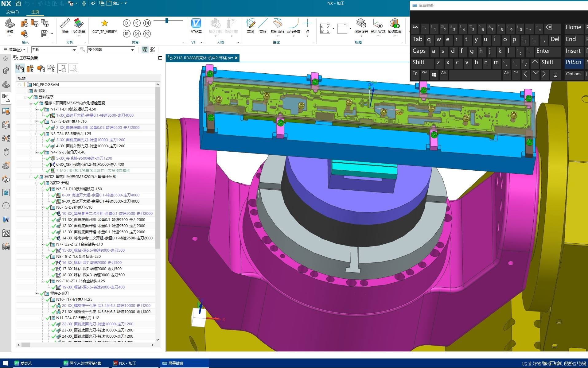
Task: Click the Measure (测量) ruler icon
Action: (x=65, y=23)
